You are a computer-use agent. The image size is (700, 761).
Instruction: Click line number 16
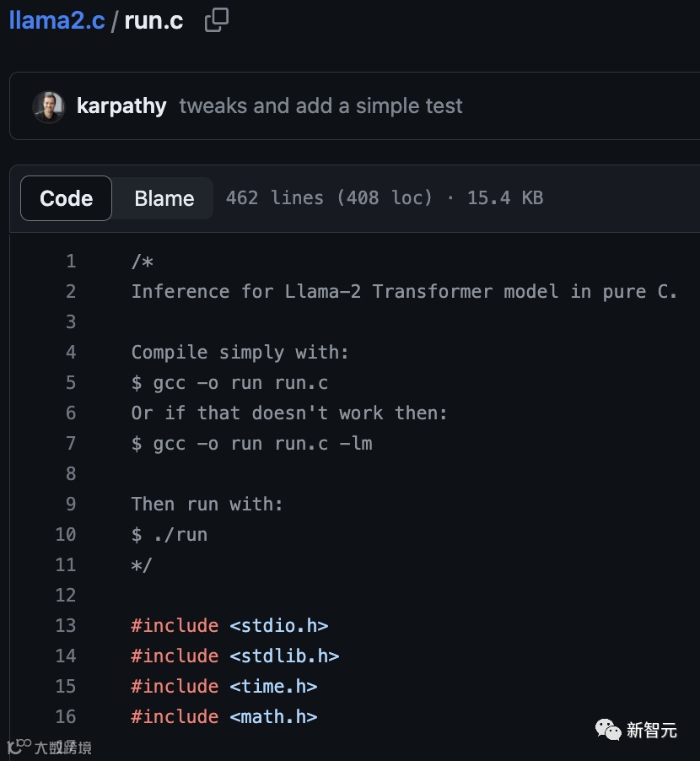click(x=66, y=717)
